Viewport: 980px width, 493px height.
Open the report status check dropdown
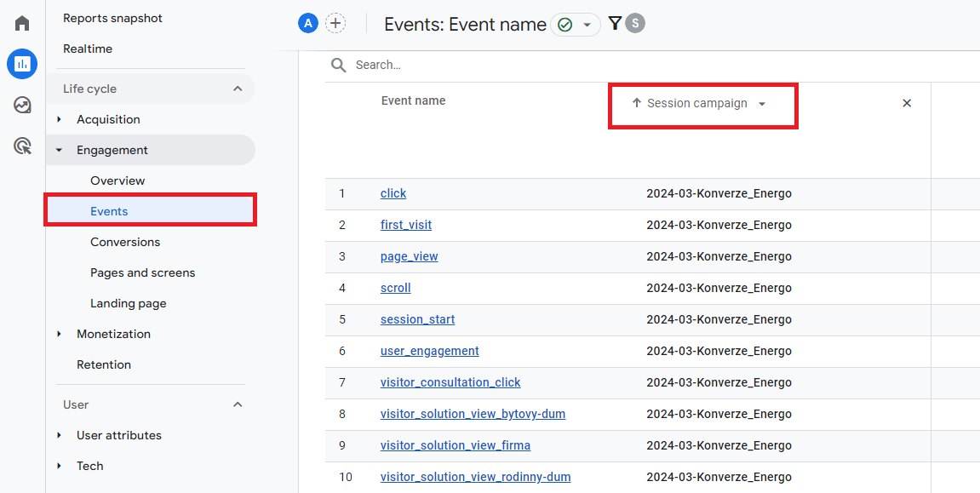click(x=576, y=25)
